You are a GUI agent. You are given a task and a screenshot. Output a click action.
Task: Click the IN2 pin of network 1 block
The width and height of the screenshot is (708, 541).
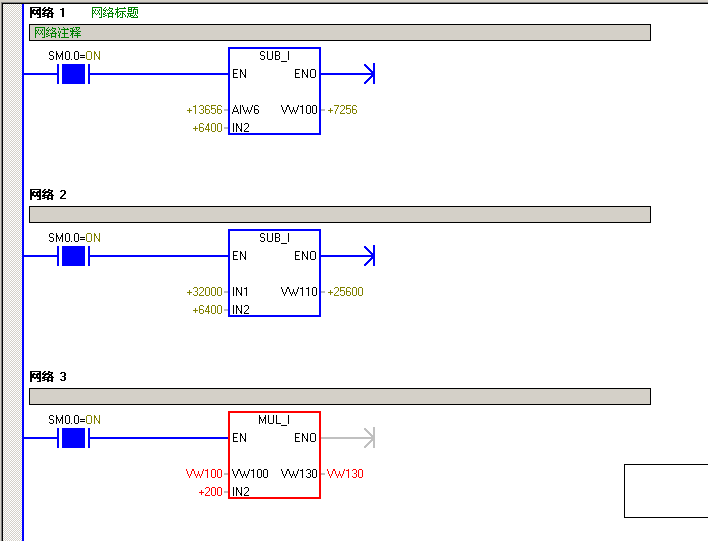coord(241,128)
